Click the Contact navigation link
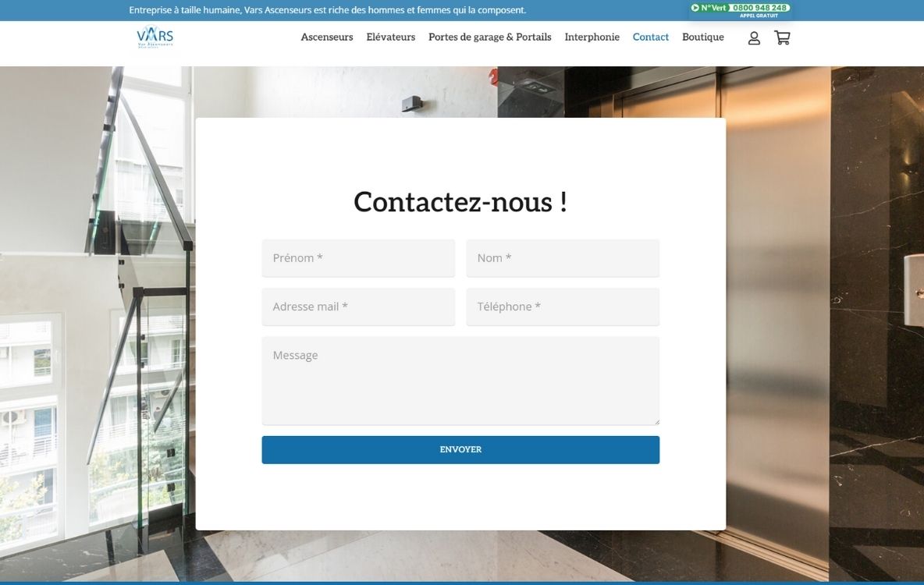 click(x=650, y=37)
